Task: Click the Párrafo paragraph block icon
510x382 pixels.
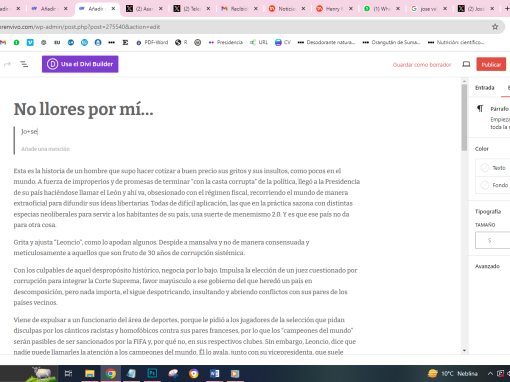Action: tap(480, 108)
